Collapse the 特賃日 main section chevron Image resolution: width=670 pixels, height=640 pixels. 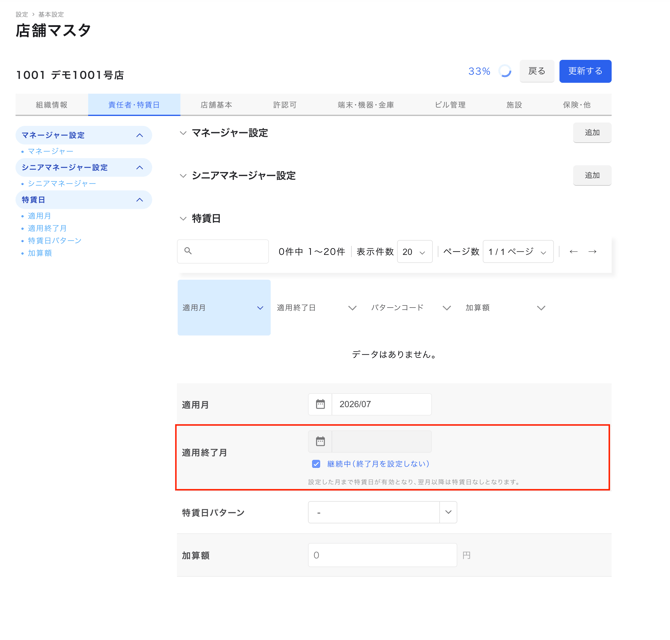183,218
